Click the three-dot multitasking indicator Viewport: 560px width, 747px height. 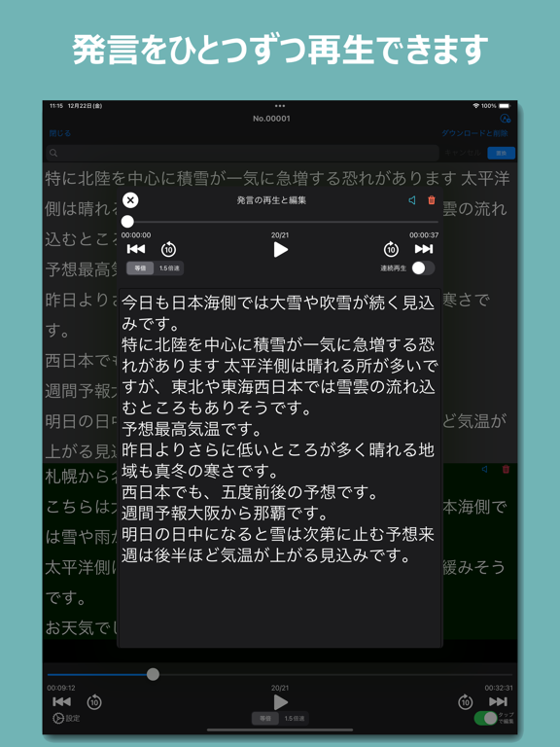pos(280,106)
